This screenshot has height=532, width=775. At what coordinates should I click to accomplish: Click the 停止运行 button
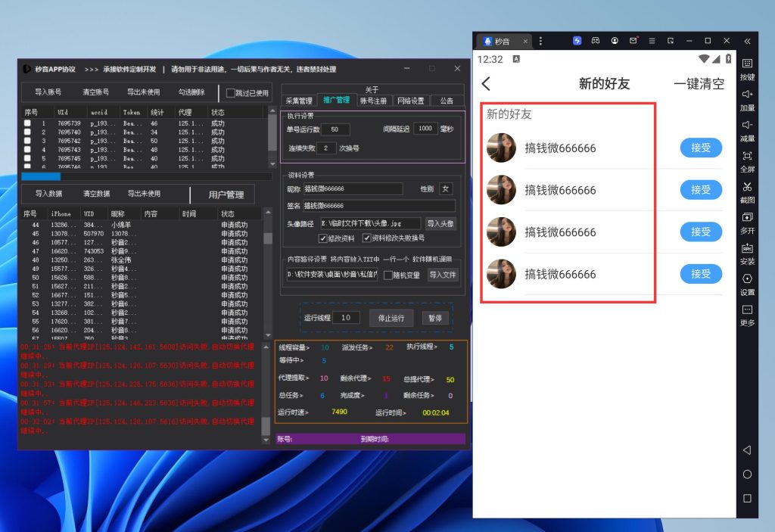[x=391, y=319]
